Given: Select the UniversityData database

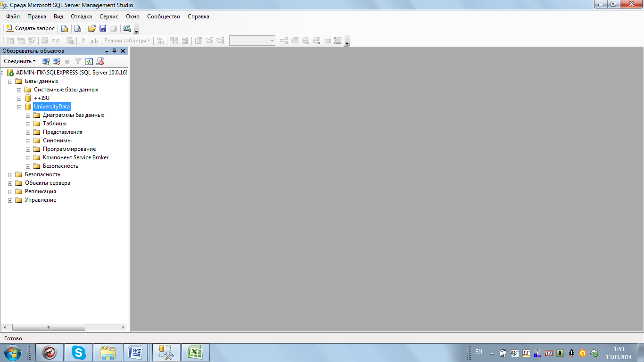Looking at the screenshot, I should (52, 107).
